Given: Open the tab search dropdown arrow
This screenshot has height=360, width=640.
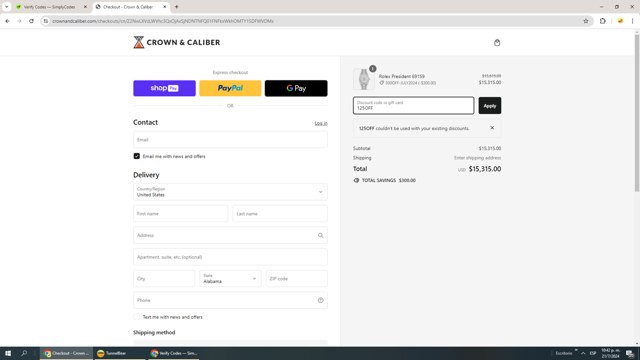Looking at the screenshot, I should [x=7, y=7].
